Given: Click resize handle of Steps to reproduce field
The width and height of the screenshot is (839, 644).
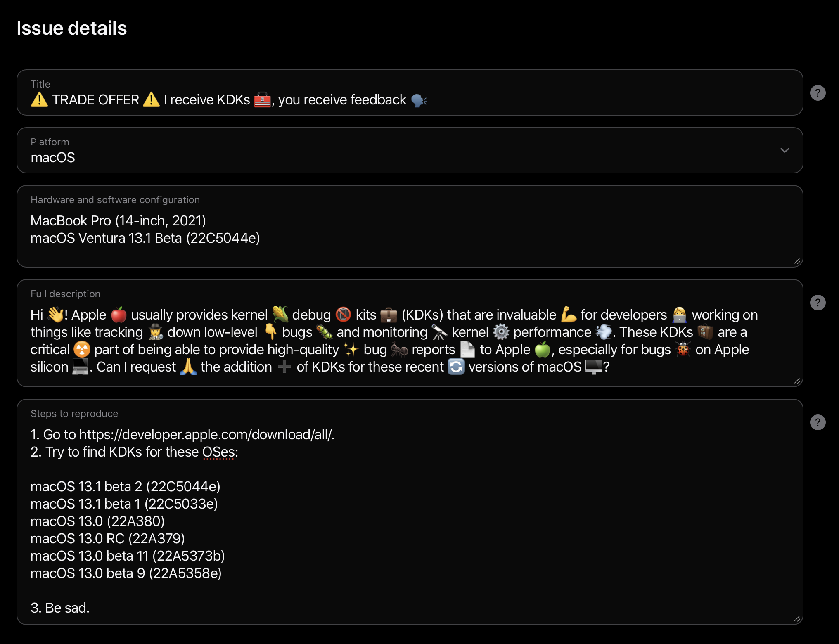Looking at the screenshot, I should pos(797,619).
